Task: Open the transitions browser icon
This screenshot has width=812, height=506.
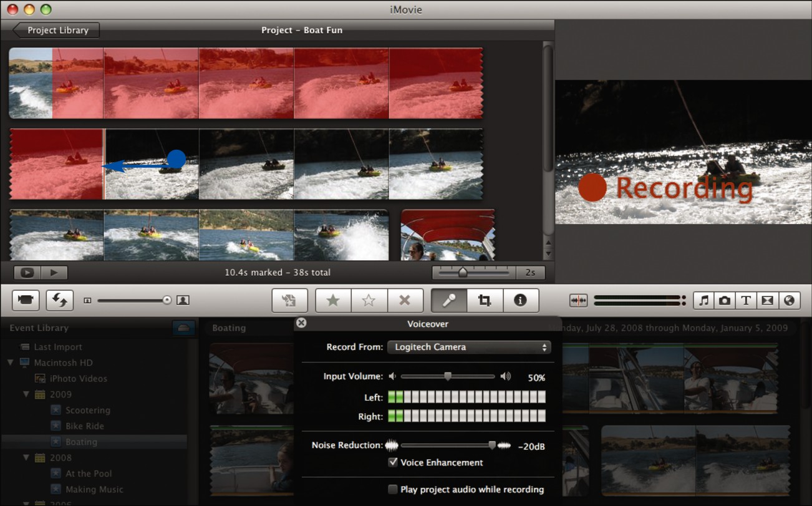Action: click(x=767, y=300)
